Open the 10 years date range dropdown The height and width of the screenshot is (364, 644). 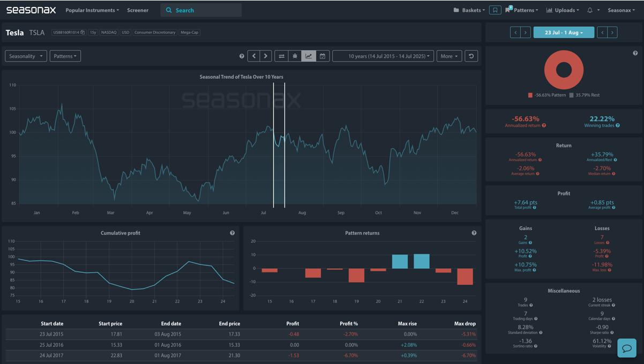point(383,56)
